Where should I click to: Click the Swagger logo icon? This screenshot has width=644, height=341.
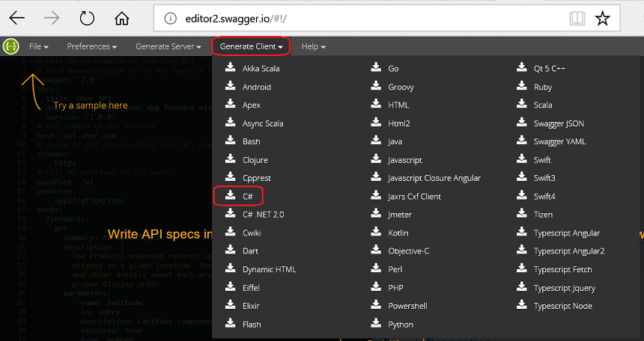(10, 46)
